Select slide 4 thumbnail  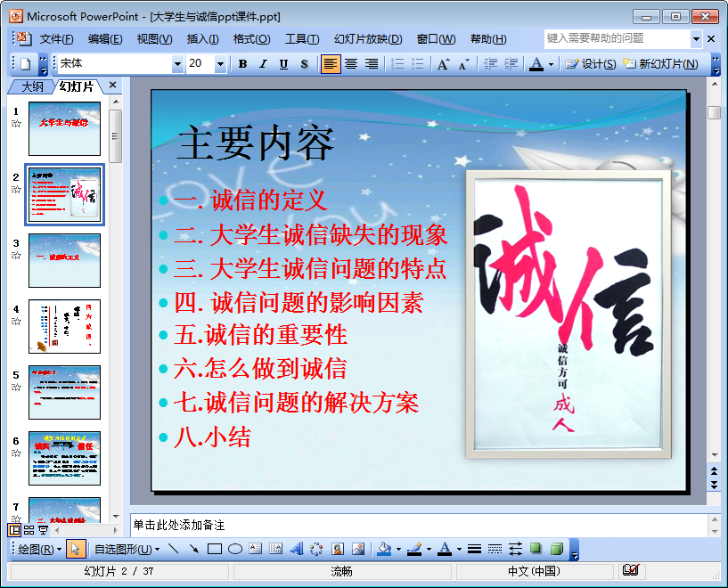tap(64, 326)
